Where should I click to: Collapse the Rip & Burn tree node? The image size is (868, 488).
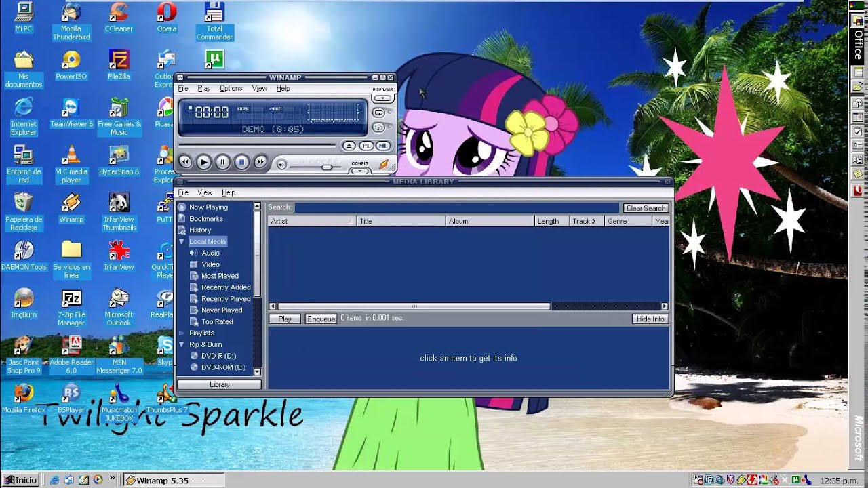(182, 344)
